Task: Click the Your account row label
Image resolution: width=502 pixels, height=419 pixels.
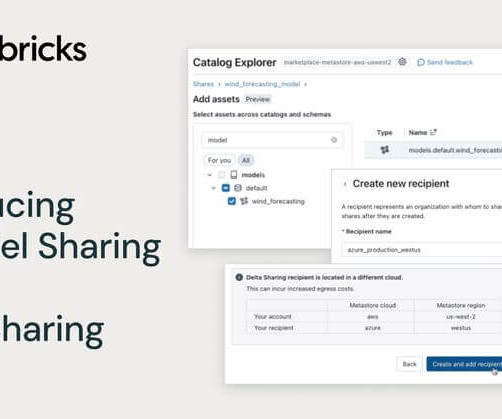Action: (x=273, y=317)
